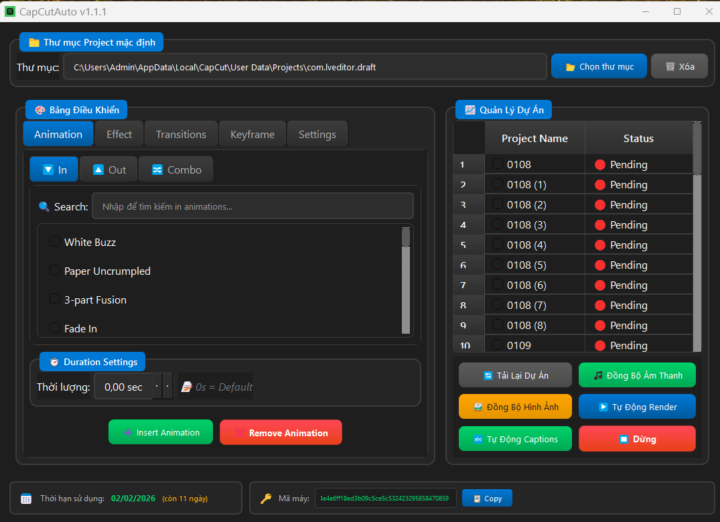Click the animation list vertical scrollbar

click(x=405, y=281)
